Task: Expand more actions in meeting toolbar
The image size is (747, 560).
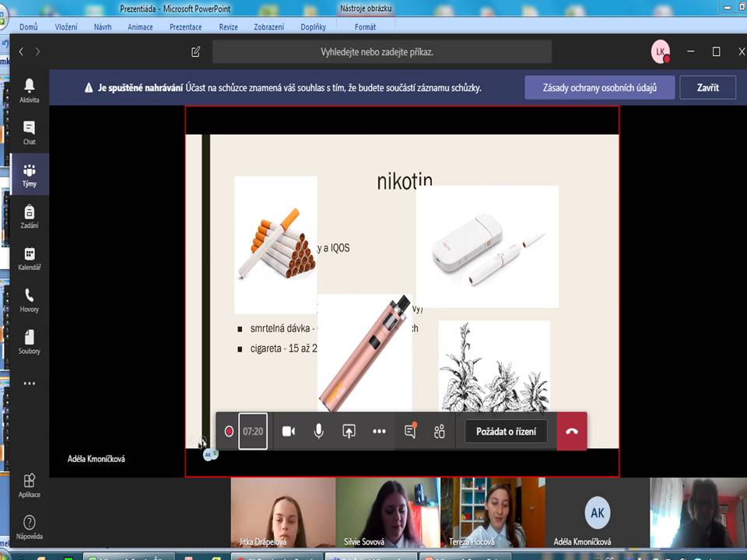Action: 379,432
